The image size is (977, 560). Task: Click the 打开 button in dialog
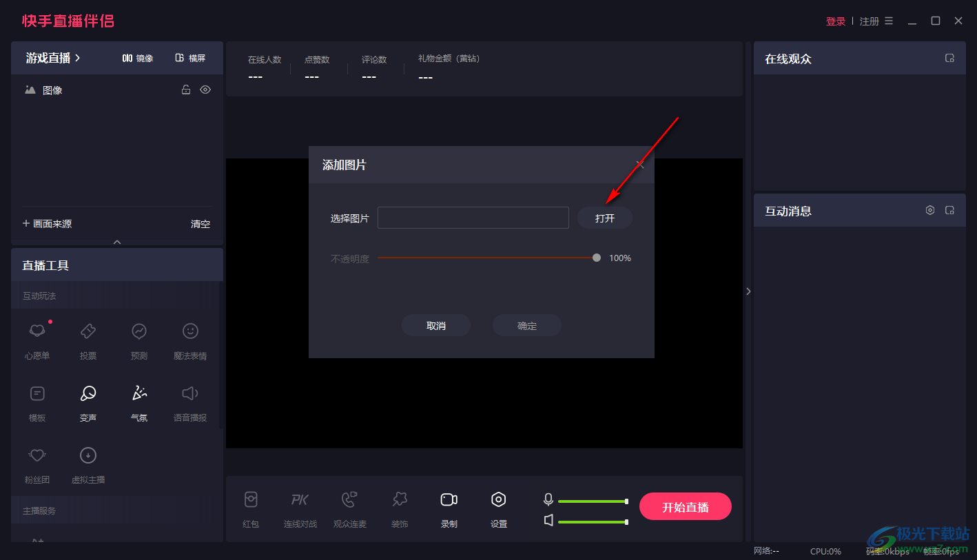(605, 218)
